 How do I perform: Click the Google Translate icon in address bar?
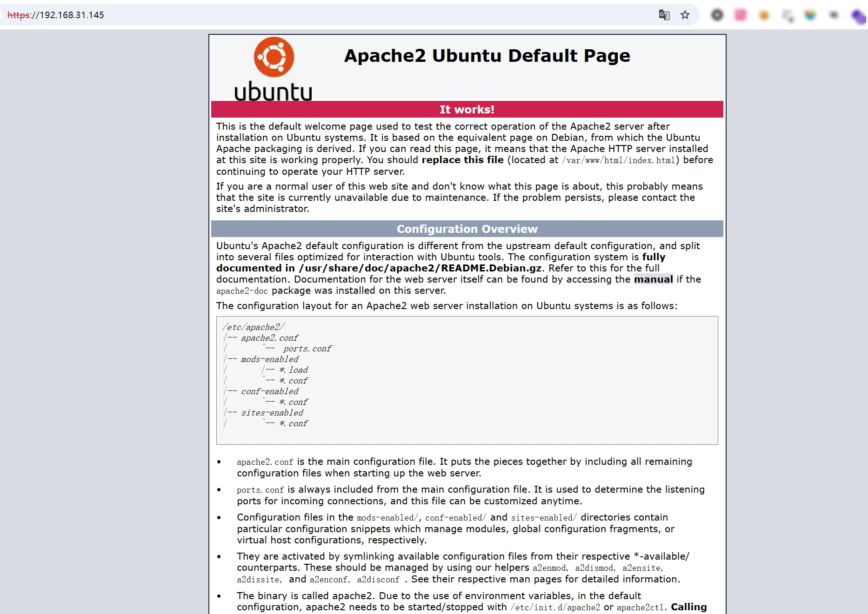pyautogui.click(x=664, y=15)
